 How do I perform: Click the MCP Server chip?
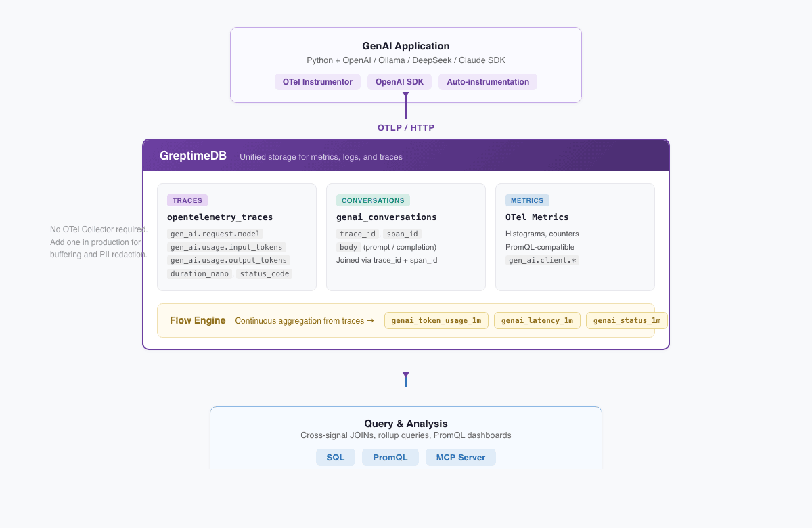tap(460, 458)
